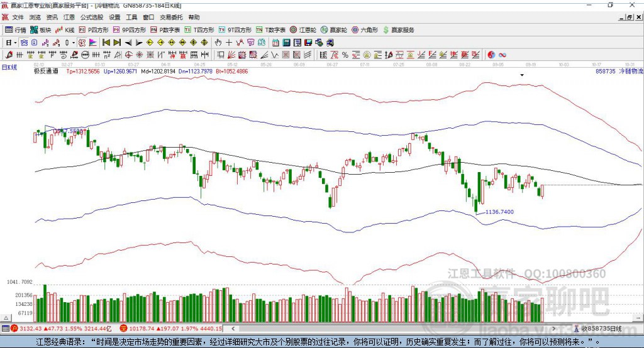Click the colorful flag icon
This screenshot has height=348, width=644.
point(93,43)
